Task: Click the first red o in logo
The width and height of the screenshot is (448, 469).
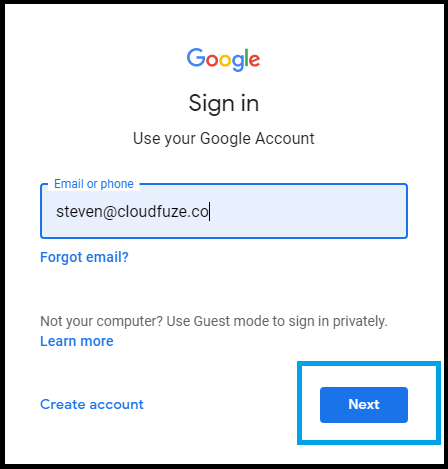Action: pos(212,60)
